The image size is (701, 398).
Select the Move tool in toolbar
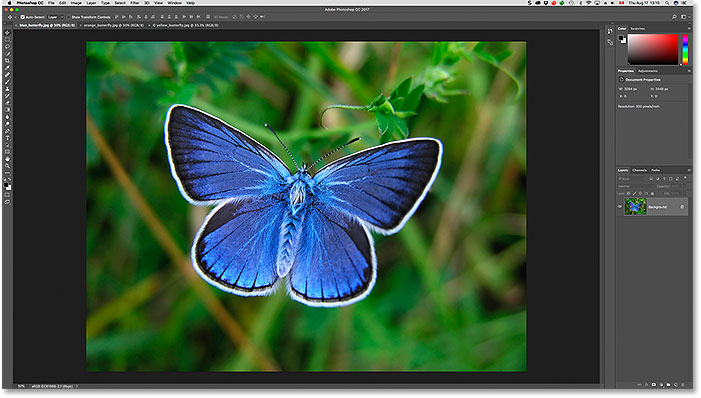[x=7, y=33]
